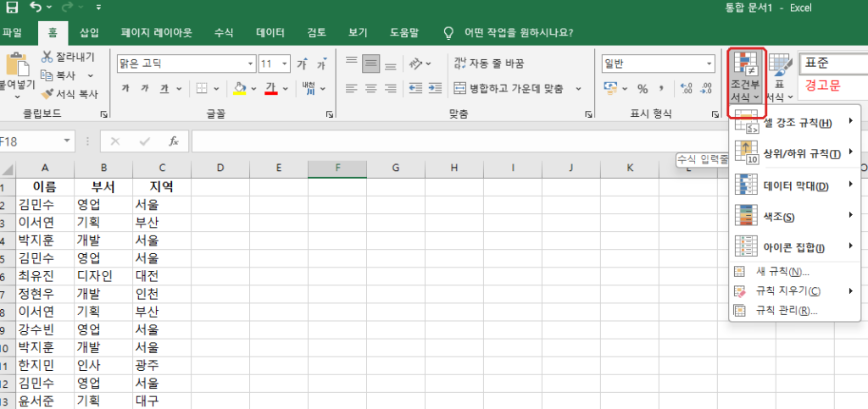
Task: Open the 삽입 ribbon tab
Action: (x=89, y=33)
